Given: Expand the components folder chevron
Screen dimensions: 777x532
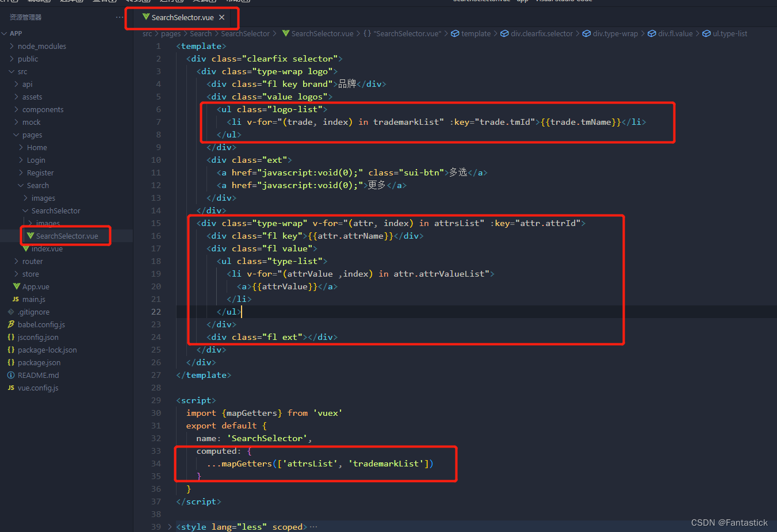Looking at the screenshot, I should 16,109.
